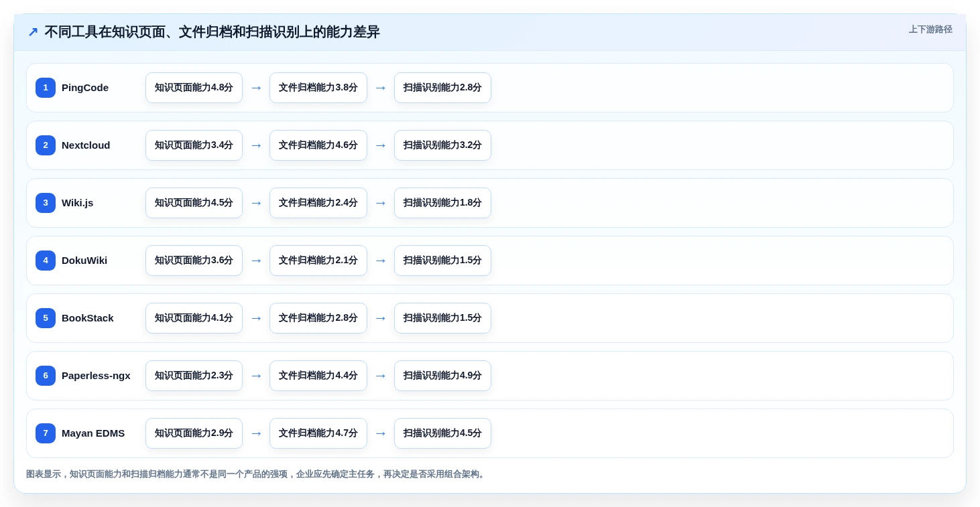Click Paperless-ngx 文件归档能力4.4分 box
The width and height of the screenshot is (980, 507).
coord(318,376)
